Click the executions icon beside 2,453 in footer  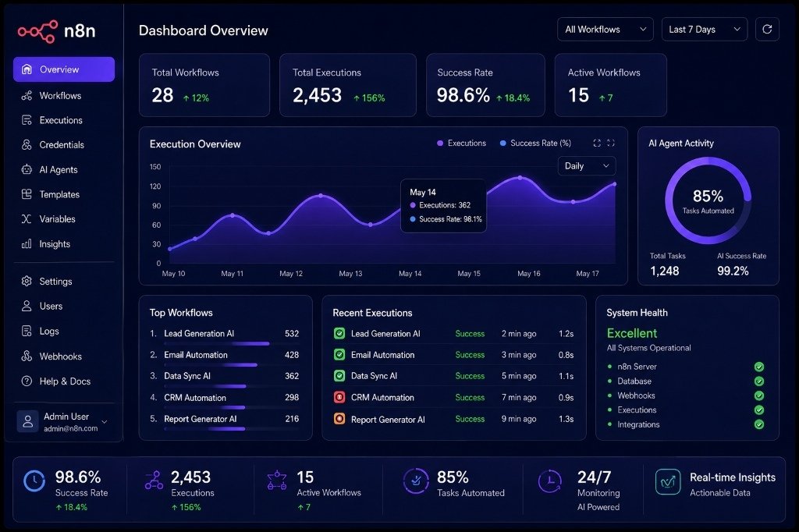pyautogui.click(x=154, y=480)
